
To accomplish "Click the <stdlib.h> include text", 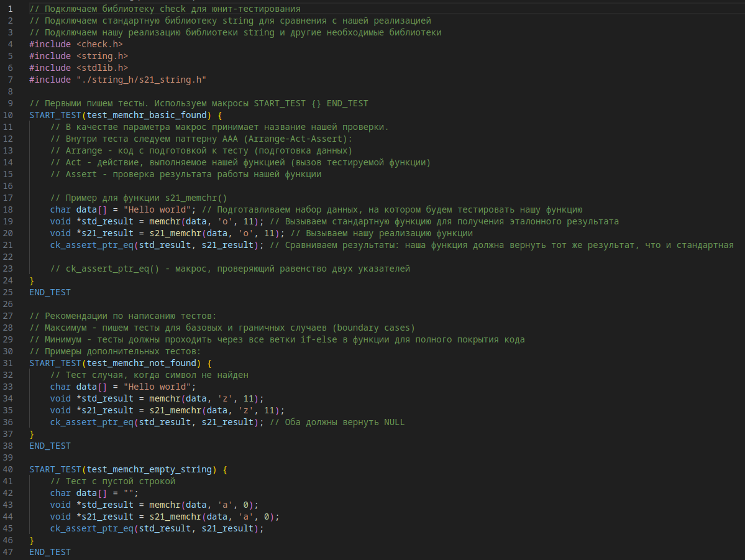I will [102, 68].
